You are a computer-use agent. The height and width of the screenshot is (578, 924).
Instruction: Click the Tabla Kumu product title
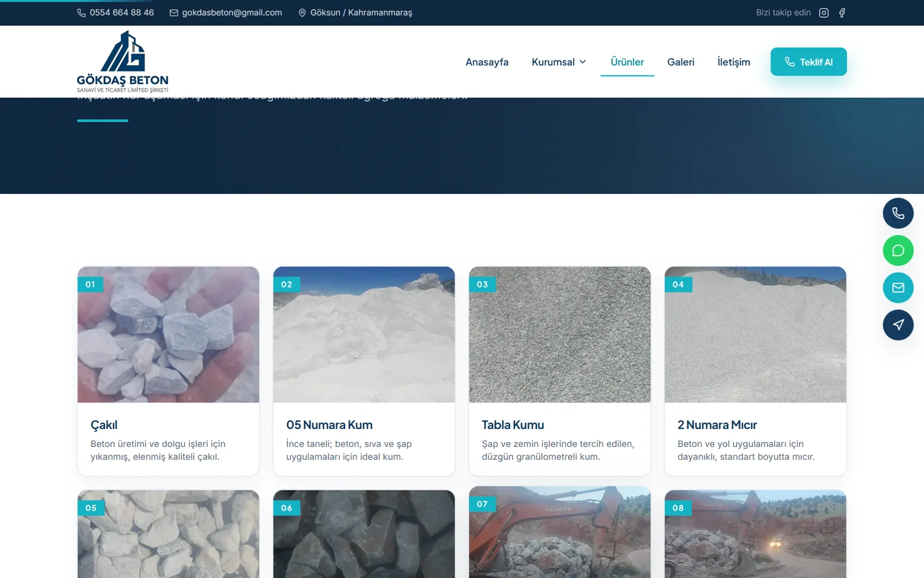[x=513, y=425]
